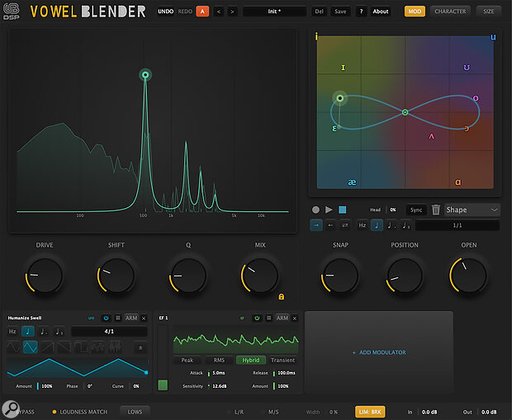The image size is (512, 420).
Task: Start path recording with the record button
Action: point(315,210)
